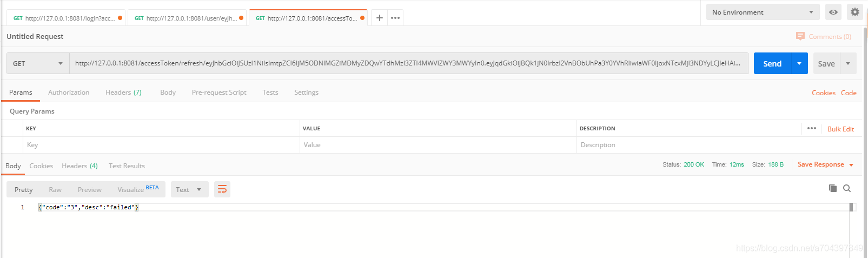Viewport: 868px width, 258px height.
Task: Switch to the login request tab
Action: [x=65, y=18]
